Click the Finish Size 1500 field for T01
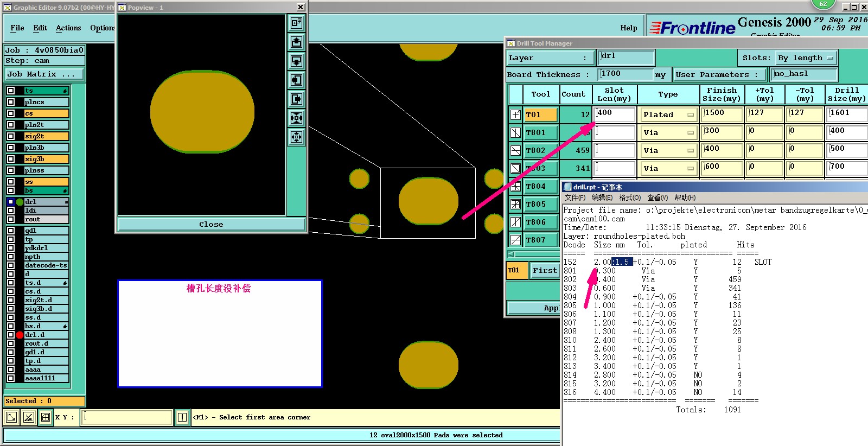 [x=722, y=114]
